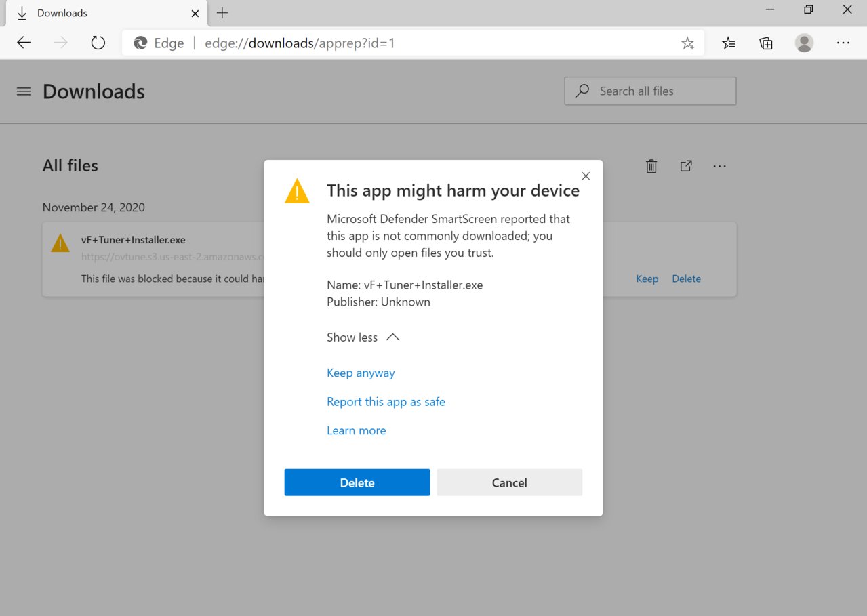Image resolution: width=867 pixels, height=616 pixels.
Task: Collapse options with Show less chevron
Action: point(363,337)
